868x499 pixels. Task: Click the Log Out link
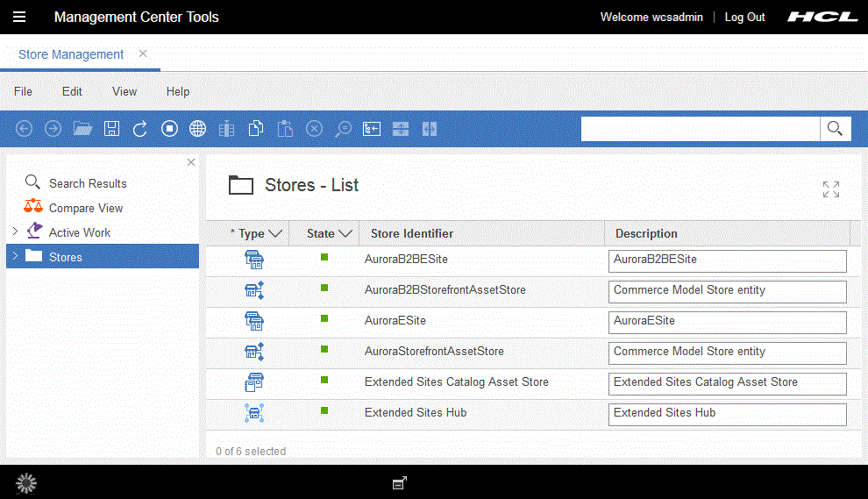click(x=744, y=18)
